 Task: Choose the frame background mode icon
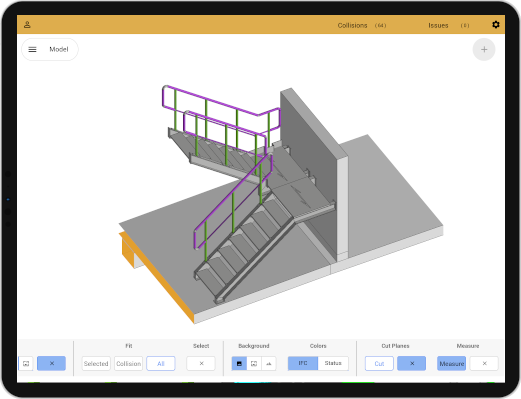pos(254,363)
